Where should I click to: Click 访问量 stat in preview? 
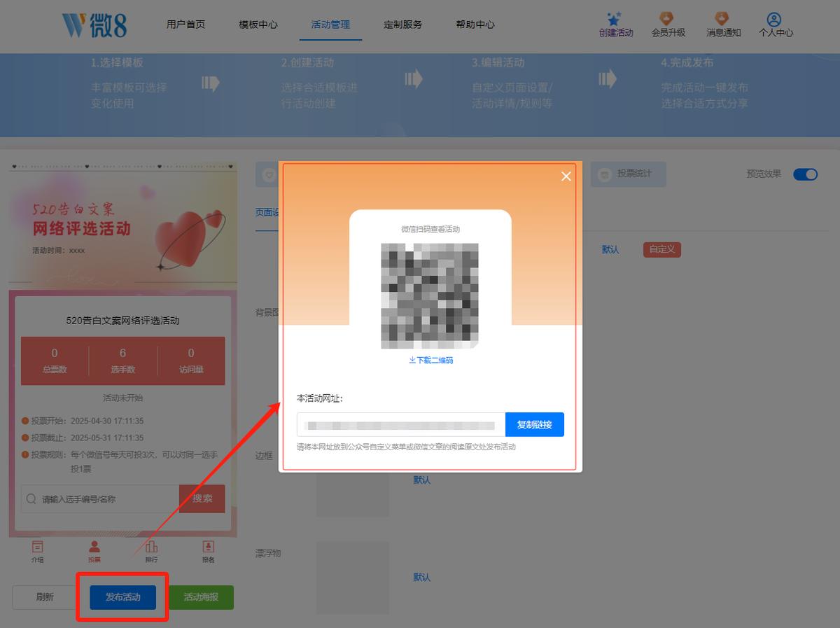coord(191,361)
